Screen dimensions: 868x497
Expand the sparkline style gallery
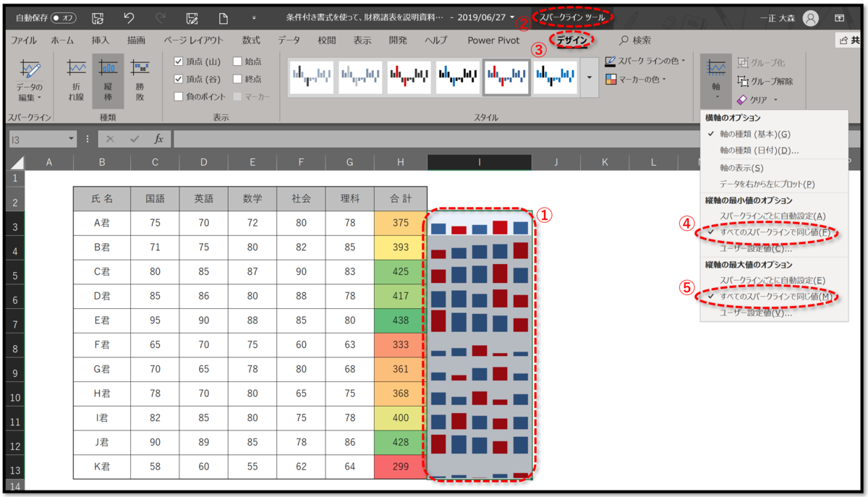pyautogui.click(x=590, y=77)
